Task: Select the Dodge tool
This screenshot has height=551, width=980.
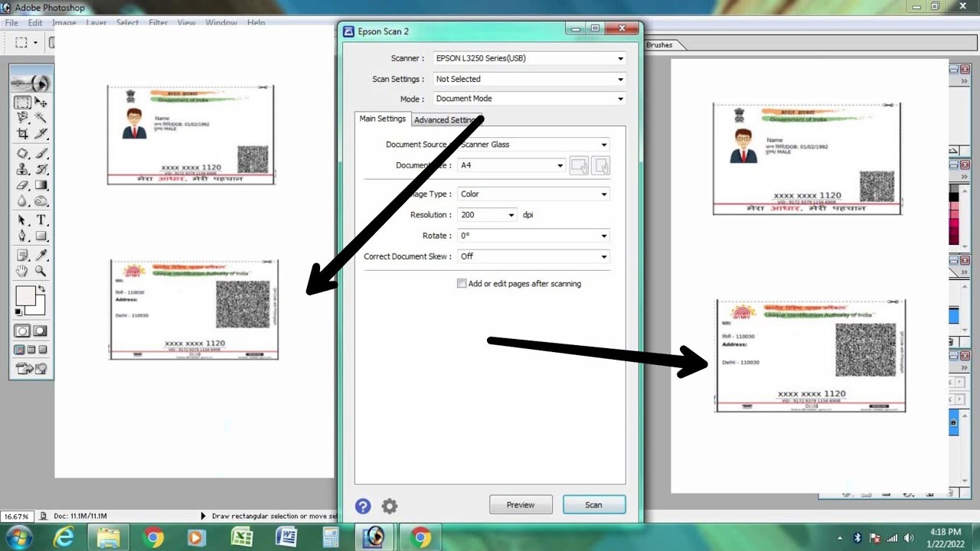Action: click(x=41, y=201)
